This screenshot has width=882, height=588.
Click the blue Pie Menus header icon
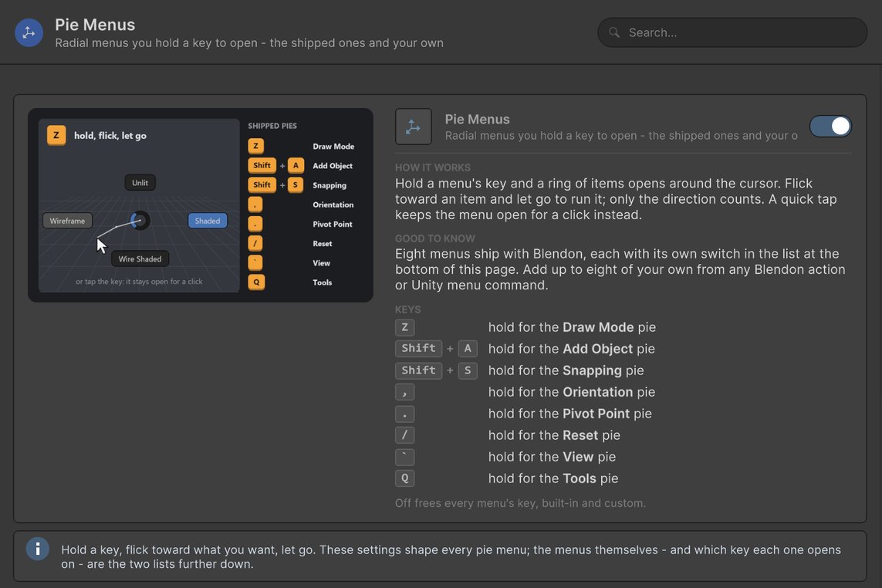(x=29, y=32)
